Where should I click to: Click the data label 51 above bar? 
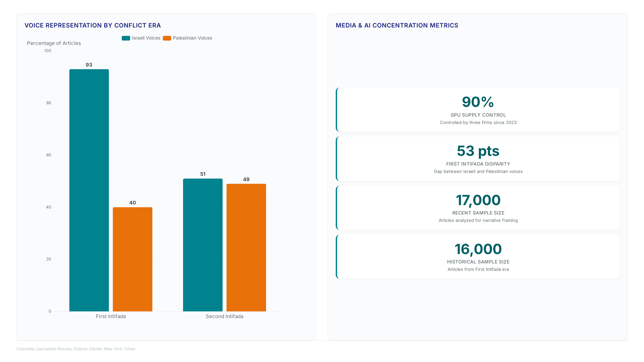pyautogui.click(x=203, y=174)
